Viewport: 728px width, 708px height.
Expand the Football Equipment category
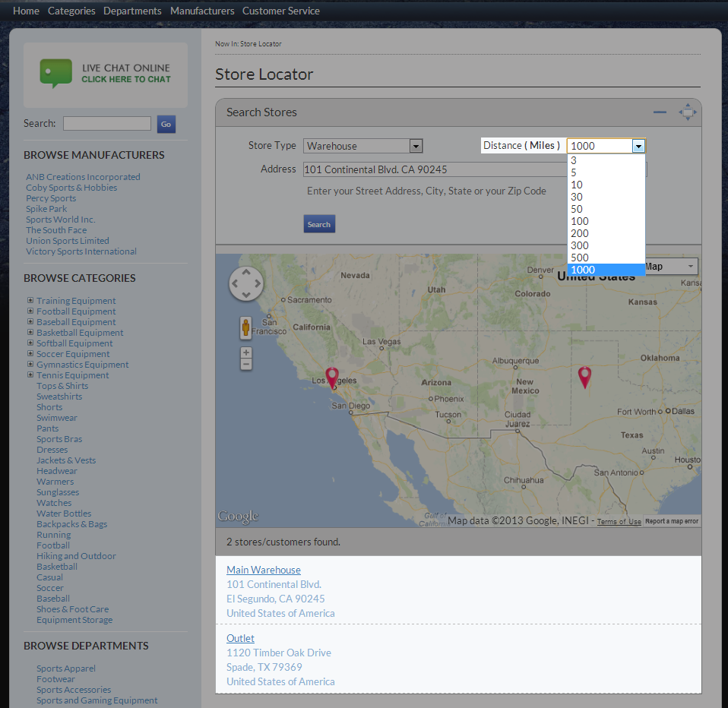pos(30,311)
